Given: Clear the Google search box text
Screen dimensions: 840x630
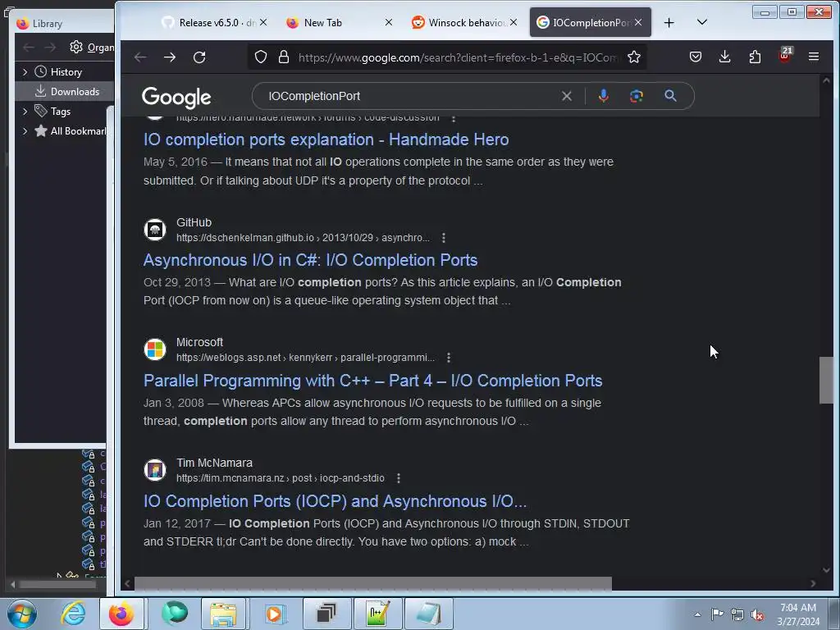Looking at the screenshot, I should pyautogui.click(x=566, y=96).
